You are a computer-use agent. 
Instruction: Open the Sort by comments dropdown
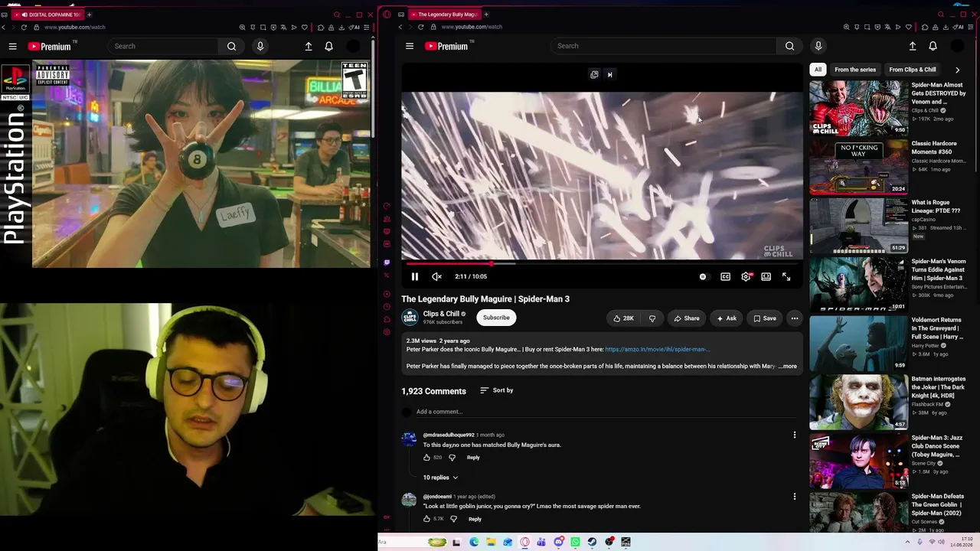click(x=497, y=390)
